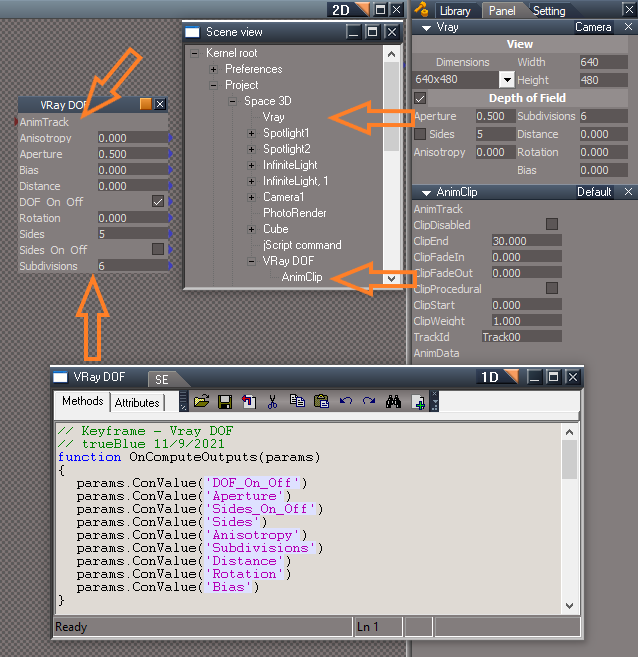
Task: Click the Default aspect button in AnimClip header
Action: click(594, 192)
